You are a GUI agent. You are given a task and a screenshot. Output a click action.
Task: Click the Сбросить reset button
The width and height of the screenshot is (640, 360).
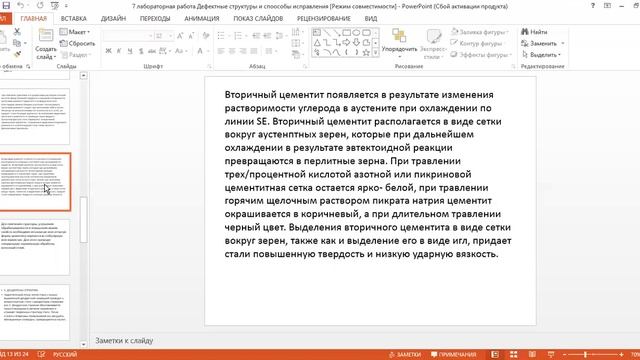78,43
